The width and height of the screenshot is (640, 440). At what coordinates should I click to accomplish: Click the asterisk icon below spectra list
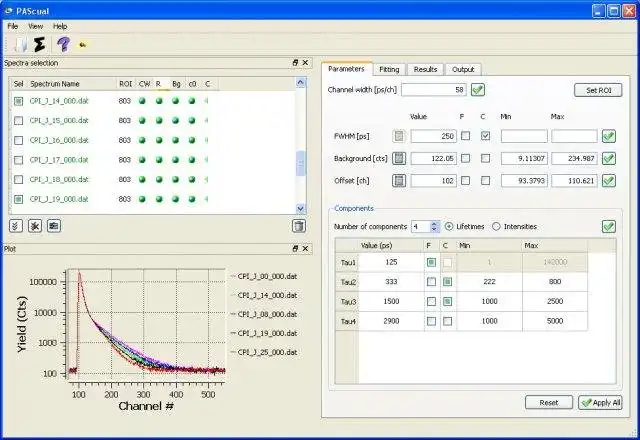(x=35, y=226)
